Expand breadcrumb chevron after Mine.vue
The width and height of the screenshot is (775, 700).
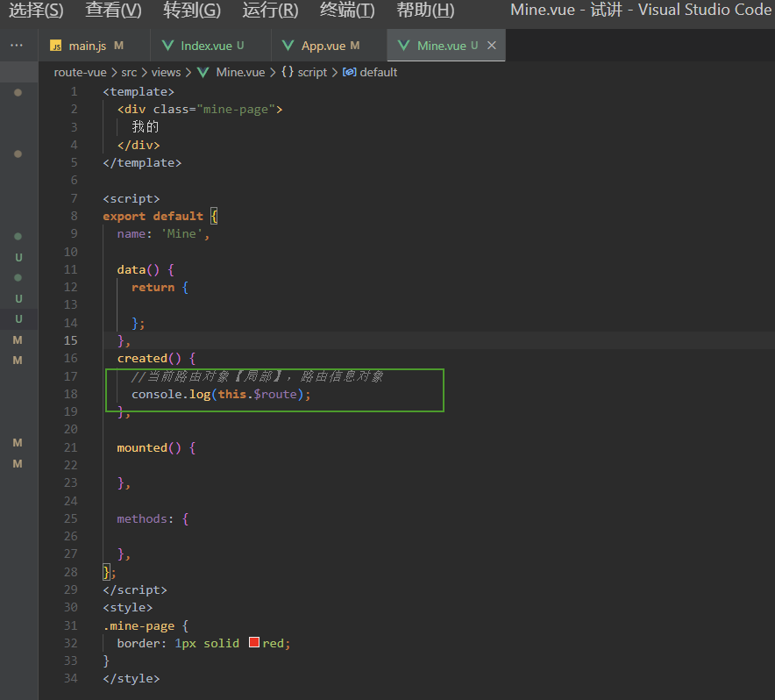[x=273, y=72]
